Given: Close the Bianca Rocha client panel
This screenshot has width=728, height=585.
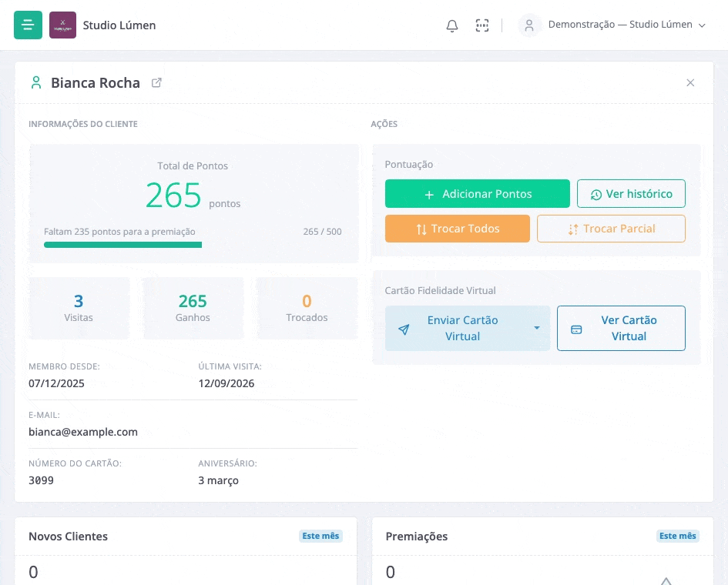Looking at the screenshot, I should 690,82.
